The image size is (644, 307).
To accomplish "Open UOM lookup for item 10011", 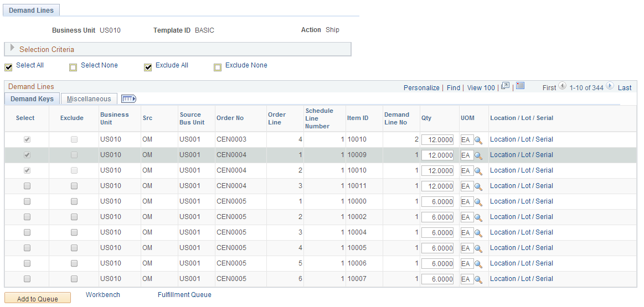I will tap(478, 186).
